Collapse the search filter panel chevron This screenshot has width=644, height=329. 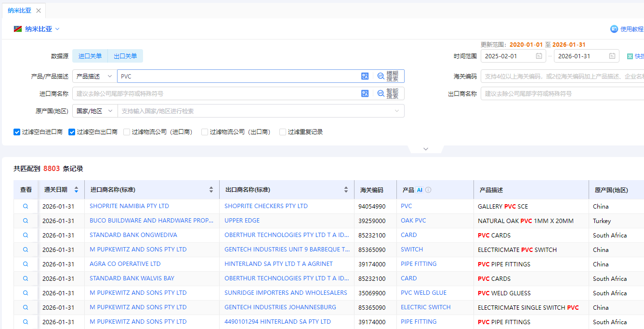click(425, 149)
